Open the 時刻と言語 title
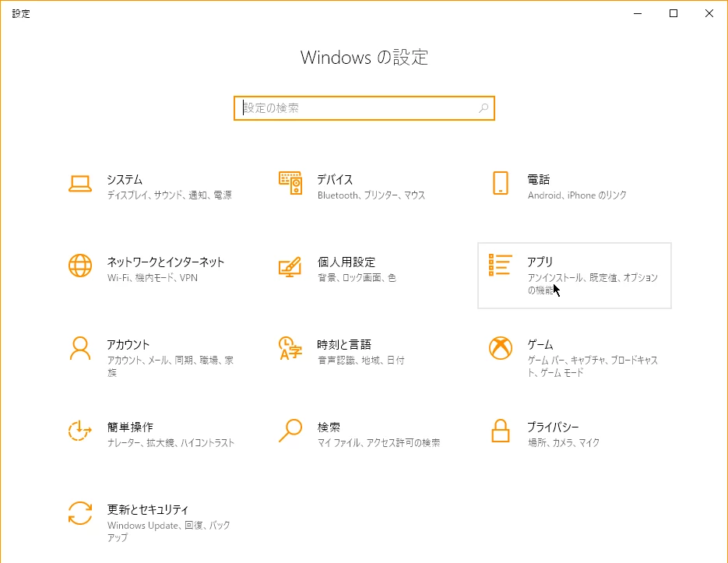728x563 pixels. (344, 345)
